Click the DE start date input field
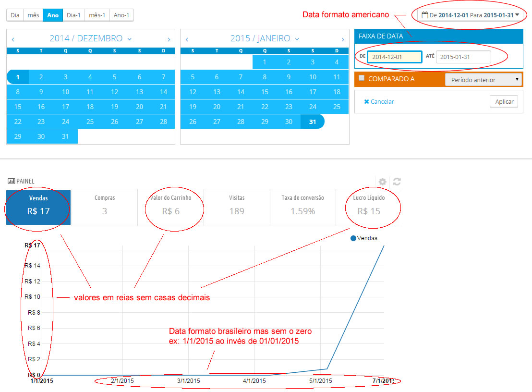The width and height of the screenshot is (532, 392). pyautogui.click(x=395, y=57)
